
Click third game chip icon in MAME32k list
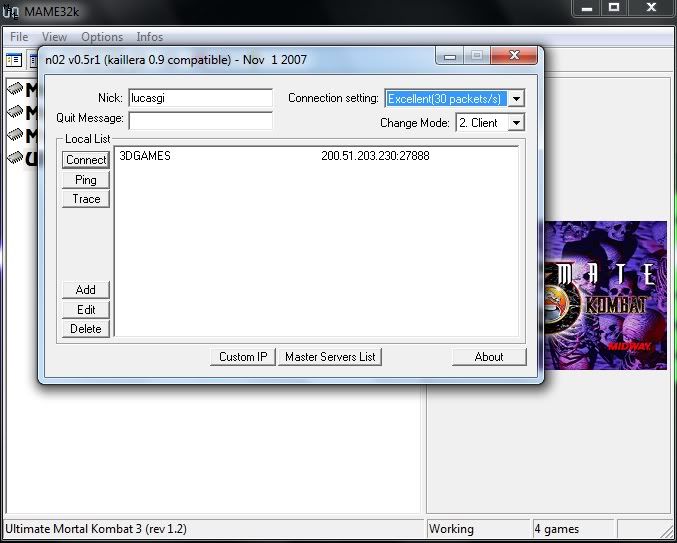coord(16,135)
